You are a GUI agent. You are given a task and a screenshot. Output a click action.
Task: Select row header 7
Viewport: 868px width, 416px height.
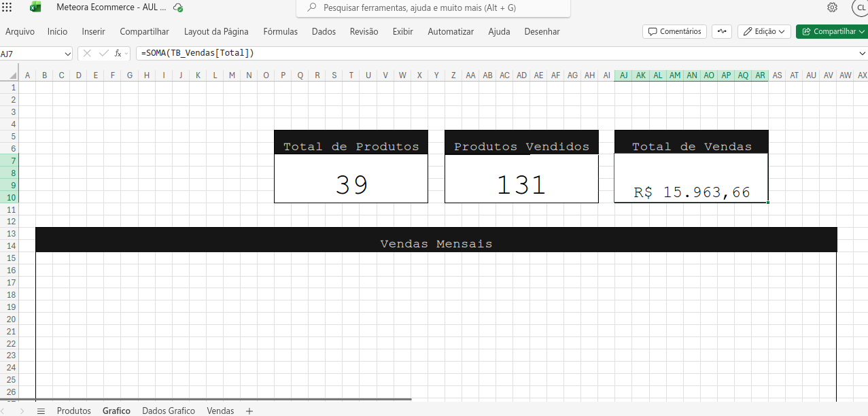[9, 161]
